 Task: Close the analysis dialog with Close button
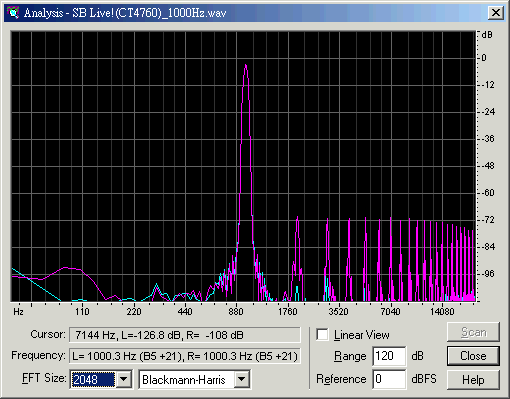coord(473,356)
